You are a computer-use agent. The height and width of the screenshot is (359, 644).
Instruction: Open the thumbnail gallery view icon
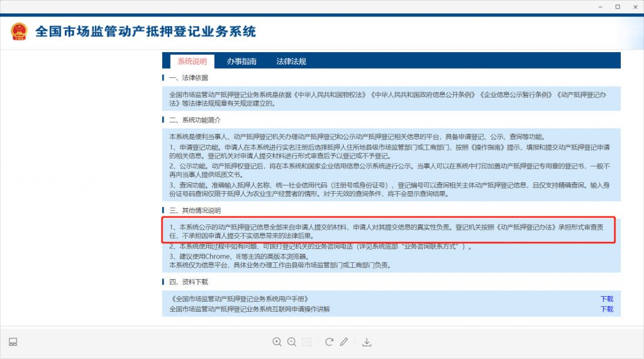click(13, 342)
